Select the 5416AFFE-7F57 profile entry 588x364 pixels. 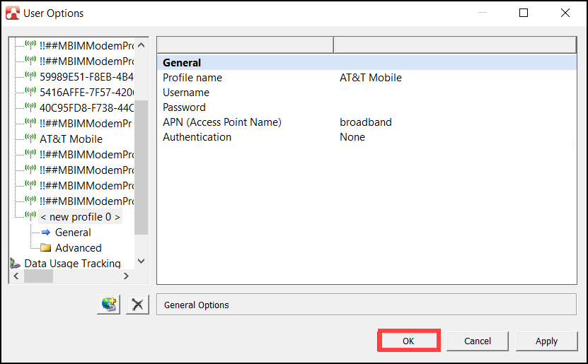coord(86,93)
